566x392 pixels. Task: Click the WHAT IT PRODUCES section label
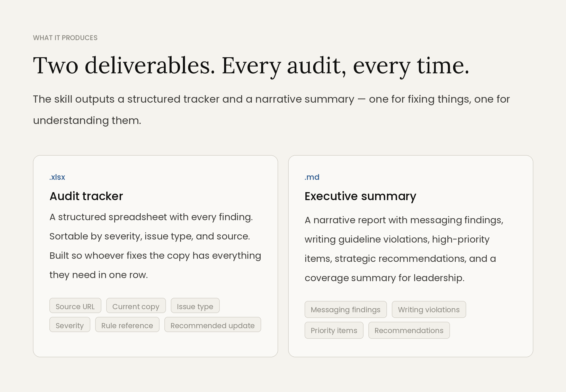tap(65, 38)
